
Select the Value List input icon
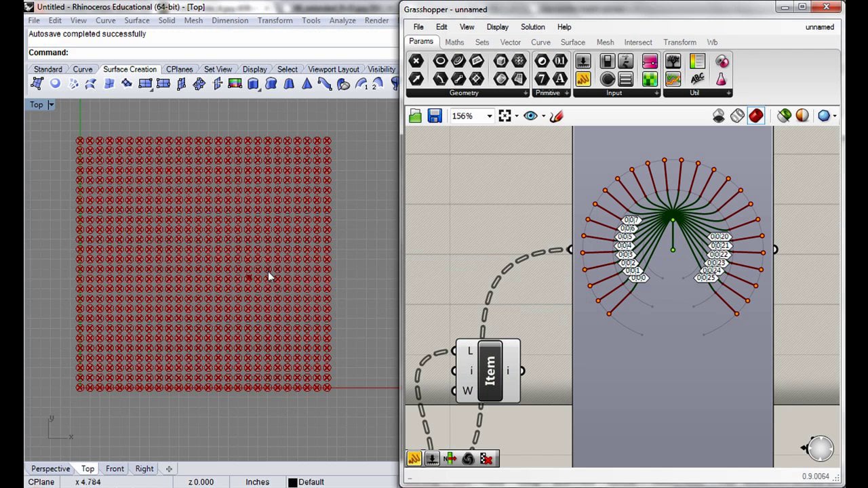(625, 79)
